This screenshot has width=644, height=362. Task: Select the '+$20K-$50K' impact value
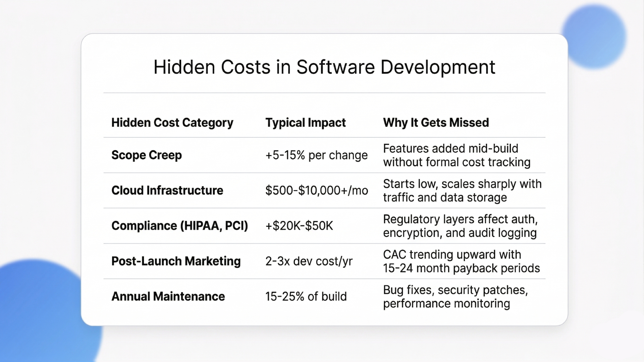click(x=299, y=226)
